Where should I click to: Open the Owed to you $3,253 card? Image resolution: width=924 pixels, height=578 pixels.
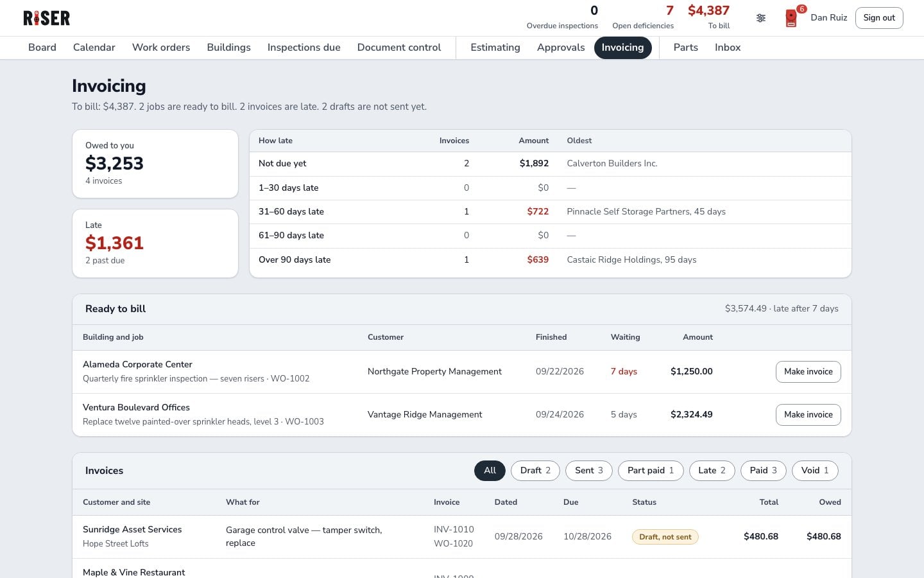pyautogui.click(x=155, y=164)
